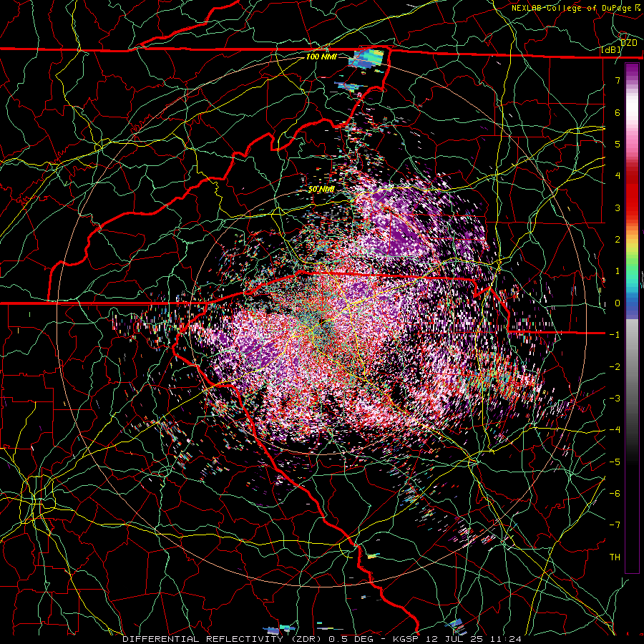
Task: Click the 100 NMI range ring label
Action: click(321, 57)
